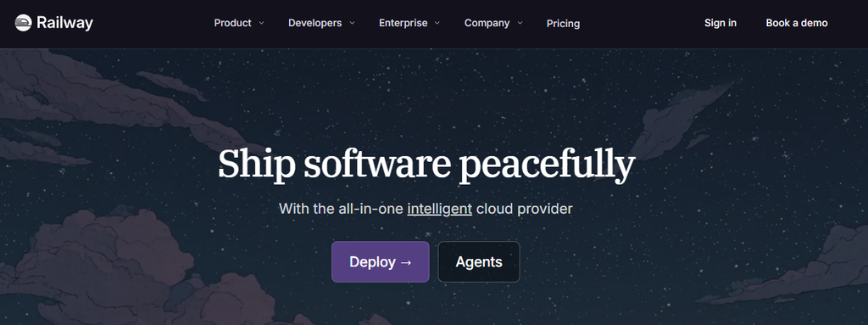Click the underlined word intelligent

tap(440, 209)
